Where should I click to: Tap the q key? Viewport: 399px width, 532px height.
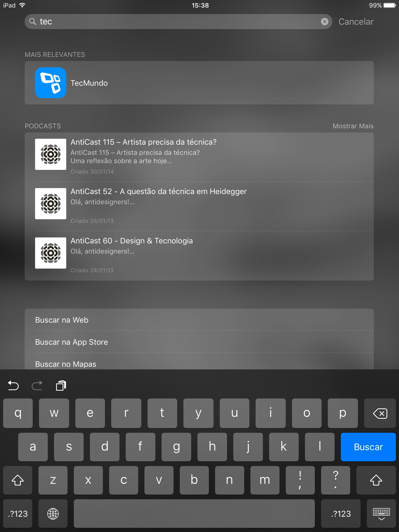[18, 413]
